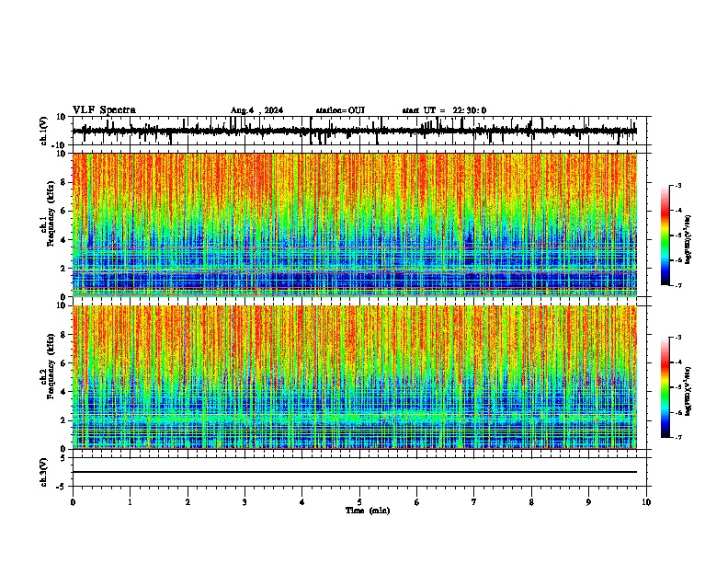Click the "VLF Spectra" plot title
Screen dimensions: 728x563
104,109
